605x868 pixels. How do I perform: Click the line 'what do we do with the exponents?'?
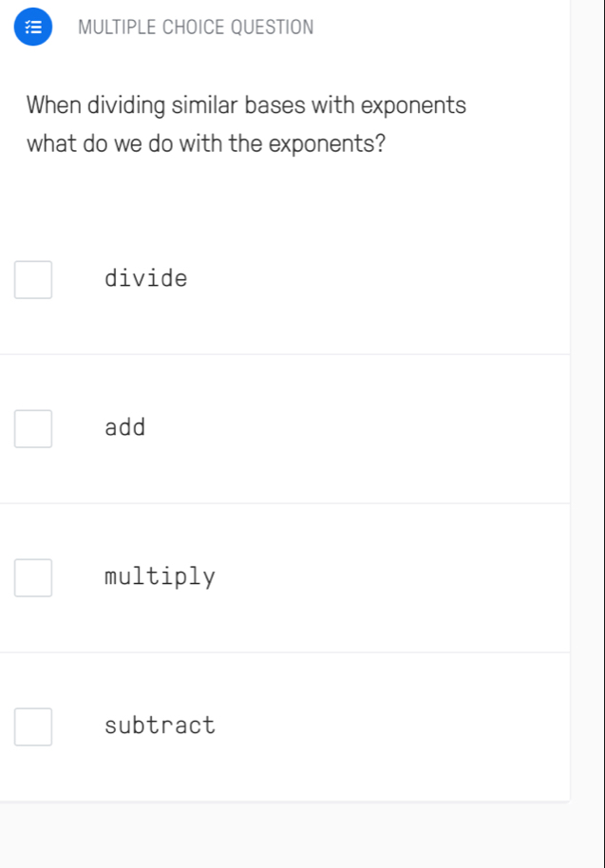point(206,143)
